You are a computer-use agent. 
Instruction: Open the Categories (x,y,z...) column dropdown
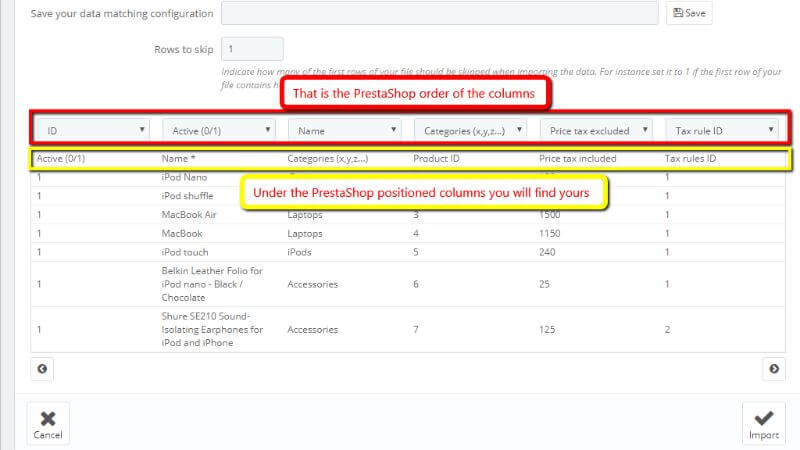click(470, 131)
